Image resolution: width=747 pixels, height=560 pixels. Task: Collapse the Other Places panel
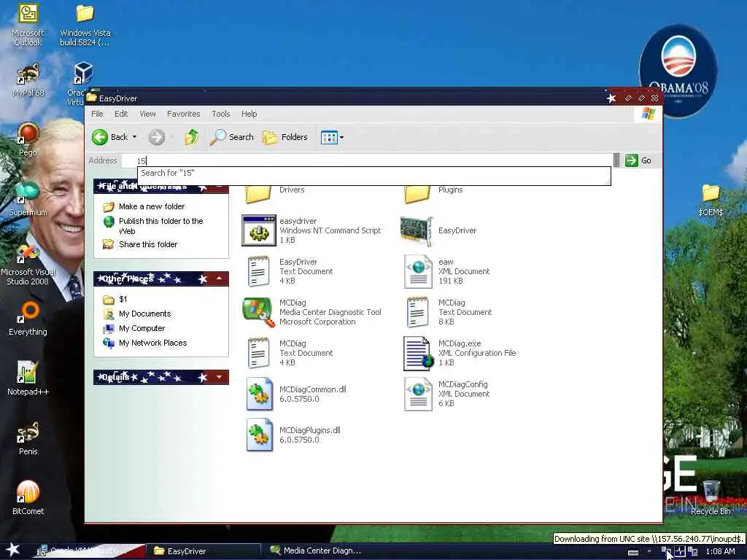[x=219, y=278]
